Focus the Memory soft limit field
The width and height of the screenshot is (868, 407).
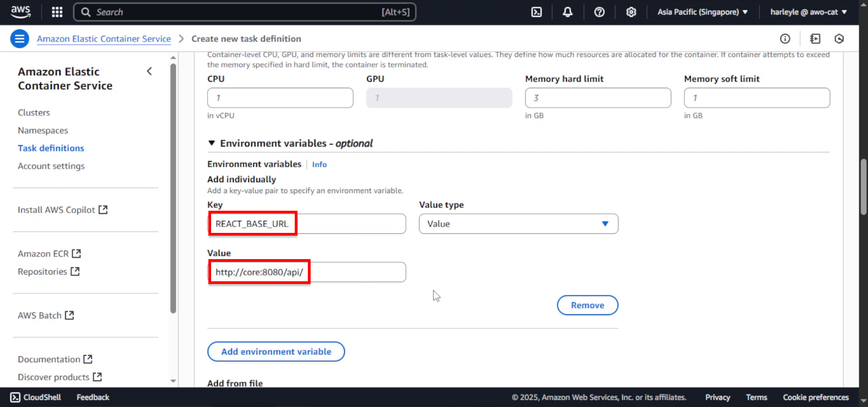[757, 98]
